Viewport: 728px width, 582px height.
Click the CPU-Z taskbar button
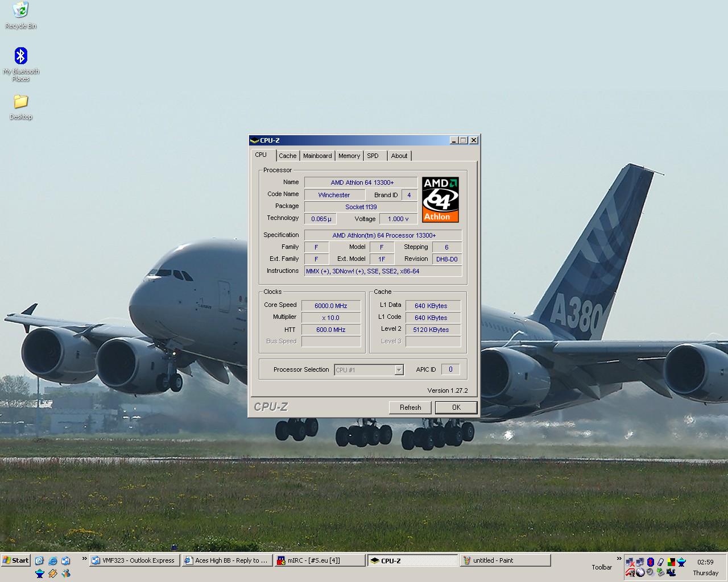(x=412, y=560)
